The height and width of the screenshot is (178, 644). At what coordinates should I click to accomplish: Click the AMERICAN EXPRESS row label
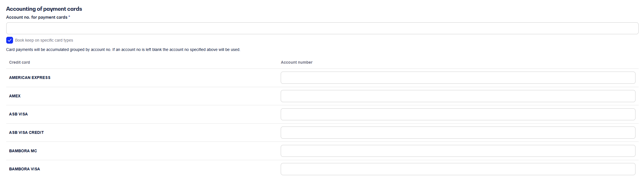pyautogui.click(x=30, y=78)
